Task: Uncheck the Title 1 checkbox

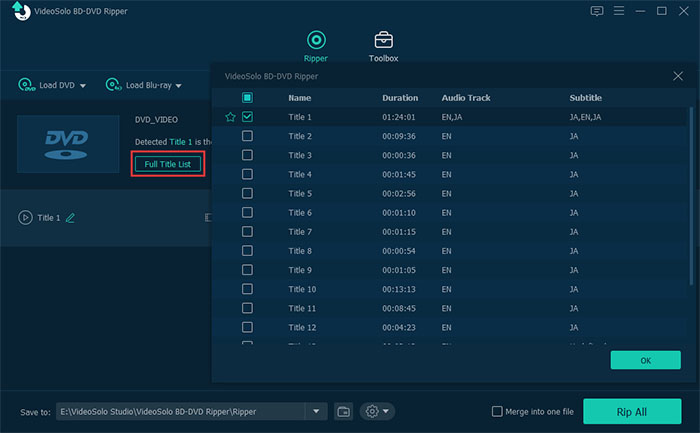Action: (x=247, y=117)
